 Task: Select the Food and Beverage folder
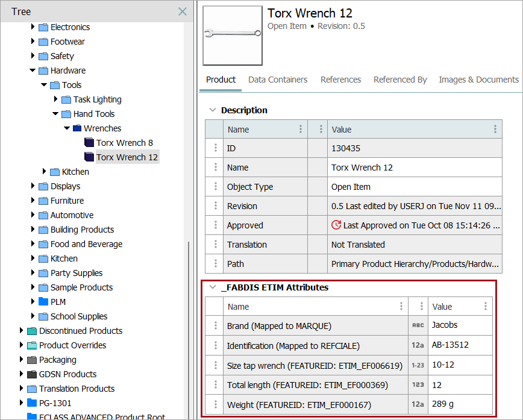click(86, 244)
